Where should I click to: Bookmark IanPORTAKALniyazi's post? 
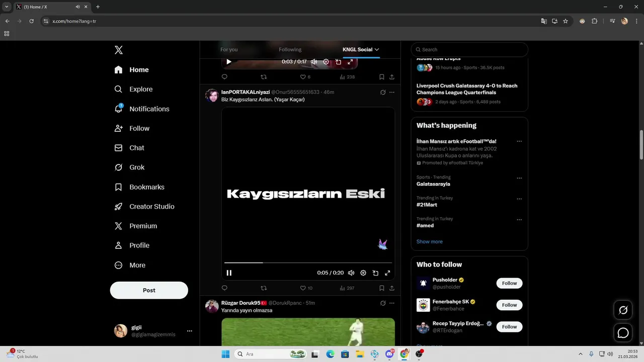[382, 288]
